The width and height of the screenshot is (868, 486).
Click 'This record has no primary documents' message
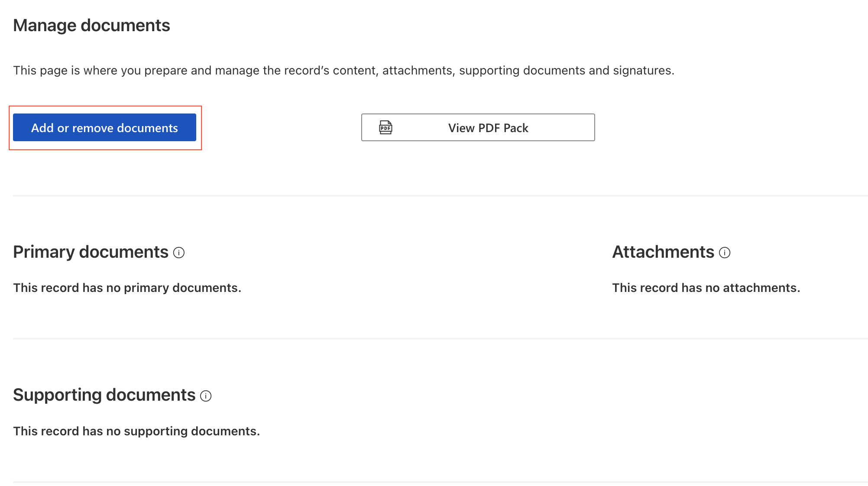[x=127, y=288]
